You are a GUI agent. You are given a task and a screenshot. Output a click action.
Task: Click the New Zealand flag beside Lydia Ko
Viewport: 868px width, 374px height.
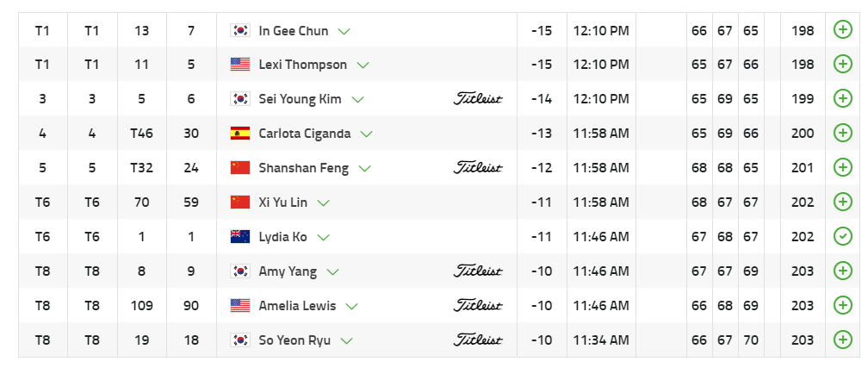(x=240, y=237)
